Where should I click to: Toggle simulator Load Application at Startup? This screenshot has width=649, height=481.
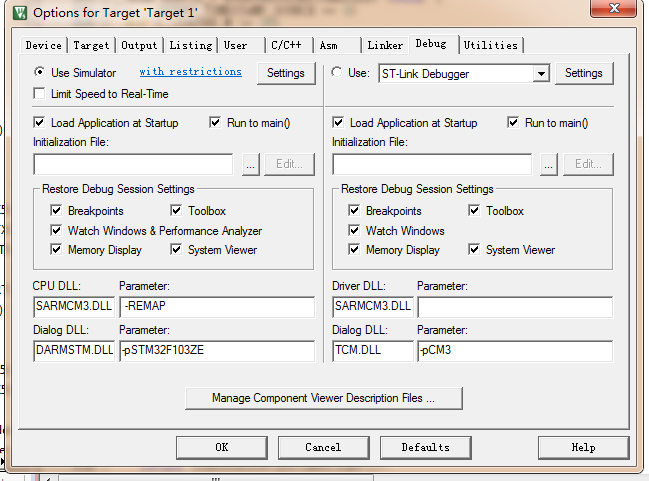39,123
